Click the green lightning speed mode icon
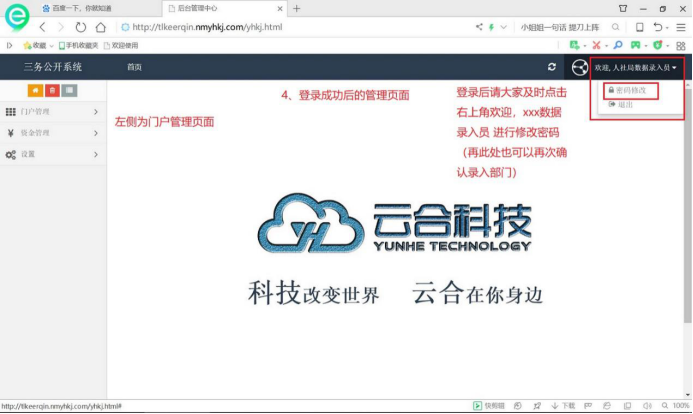The width and height of the screenshot is (693, 414). click(491, 27)
